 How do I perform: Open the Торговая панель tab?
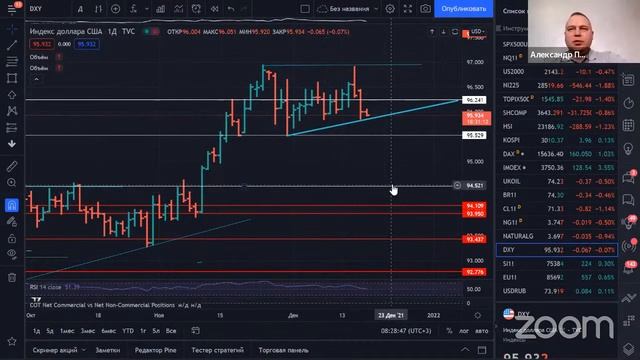pyautogui.click(x=284, y=350)
